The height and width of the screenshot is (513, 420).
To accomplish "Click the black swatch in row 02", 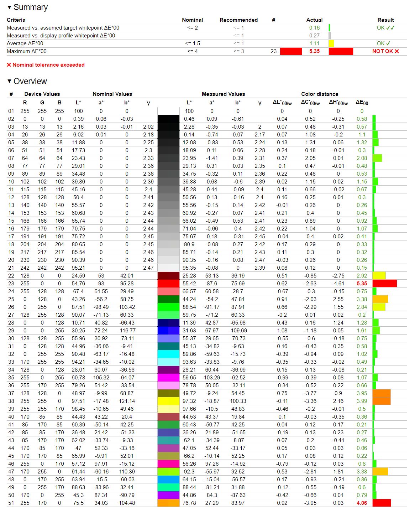I will click(x=168, y=119).
